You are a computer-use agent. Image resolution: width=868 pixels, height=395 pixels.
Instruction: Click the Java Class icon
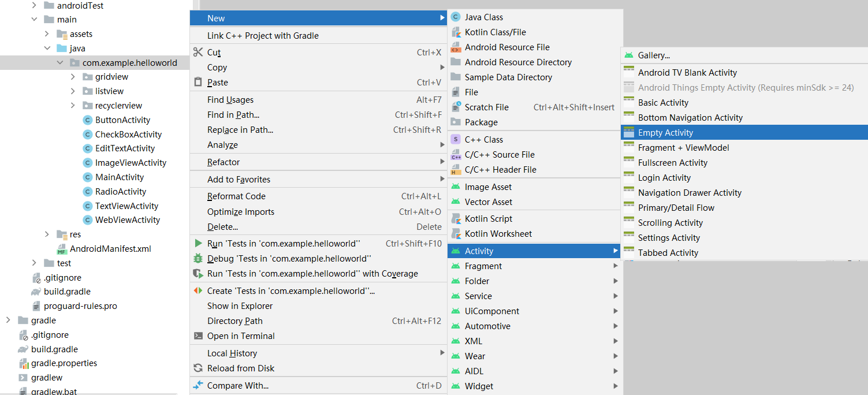(456, 17)
